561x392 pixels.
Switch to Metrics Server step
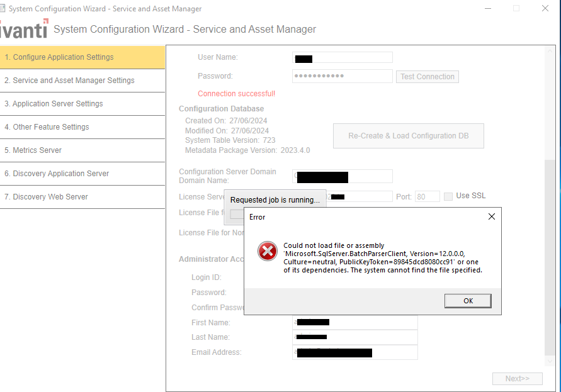click(82, 150)
